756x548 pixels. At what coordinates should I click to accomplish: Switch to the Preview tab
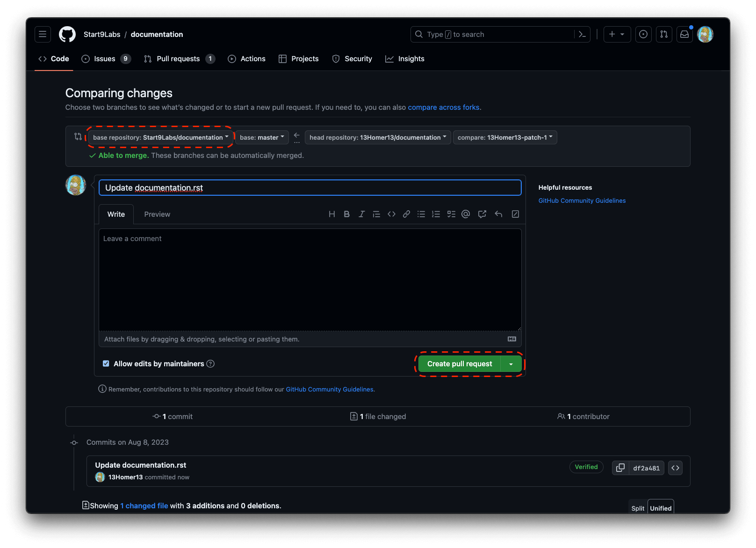(157, 214)
